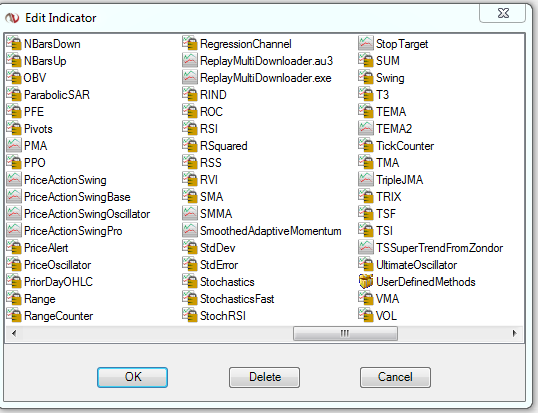The width and height of the screenshot is (538, 413).
Task: Click the icon beside SMMA
Action: pyautogui.click(x=190, y=214)
